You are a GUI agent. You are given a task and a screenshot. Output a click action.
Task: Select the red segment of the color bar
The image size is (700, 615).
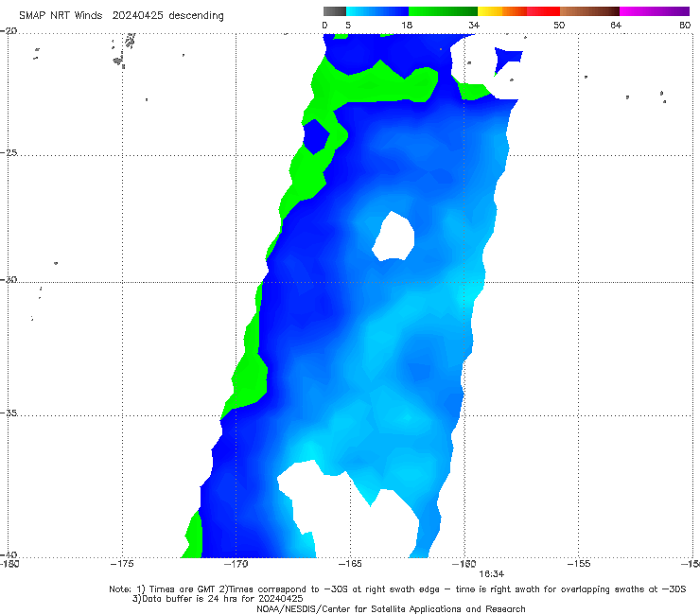[543, 11]
